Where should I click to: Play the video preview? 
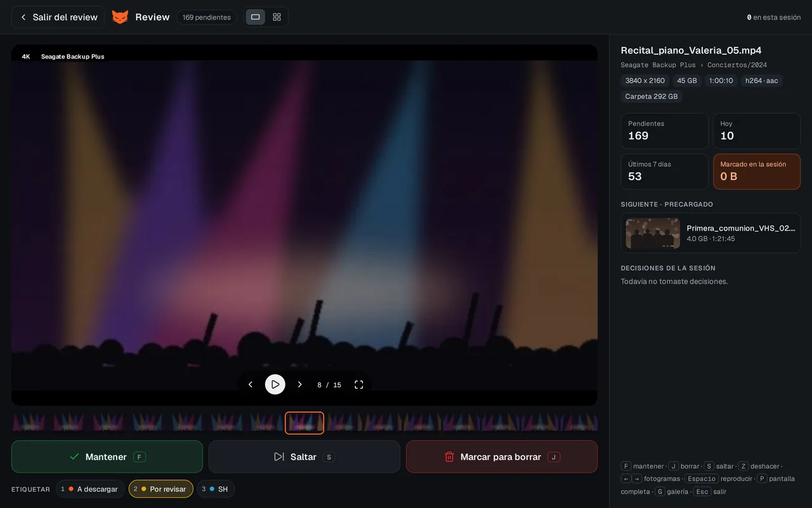(x=275, y=384)
